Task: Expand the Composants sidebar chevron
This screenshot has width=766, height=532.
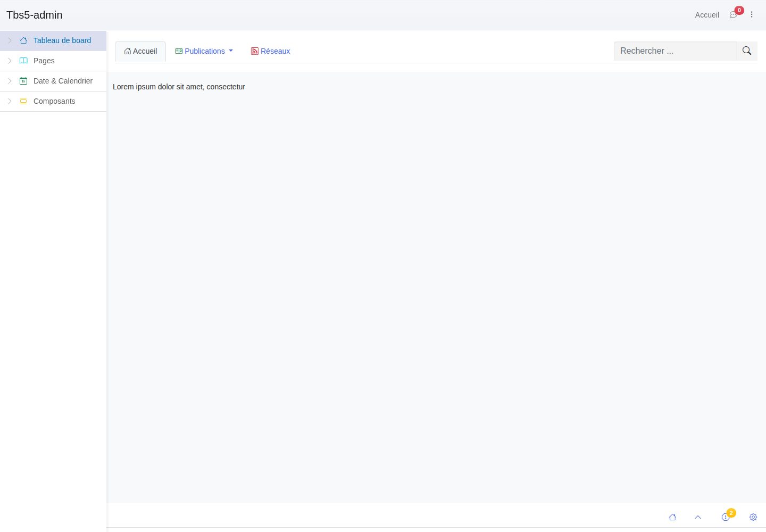Action: (10, 101)
